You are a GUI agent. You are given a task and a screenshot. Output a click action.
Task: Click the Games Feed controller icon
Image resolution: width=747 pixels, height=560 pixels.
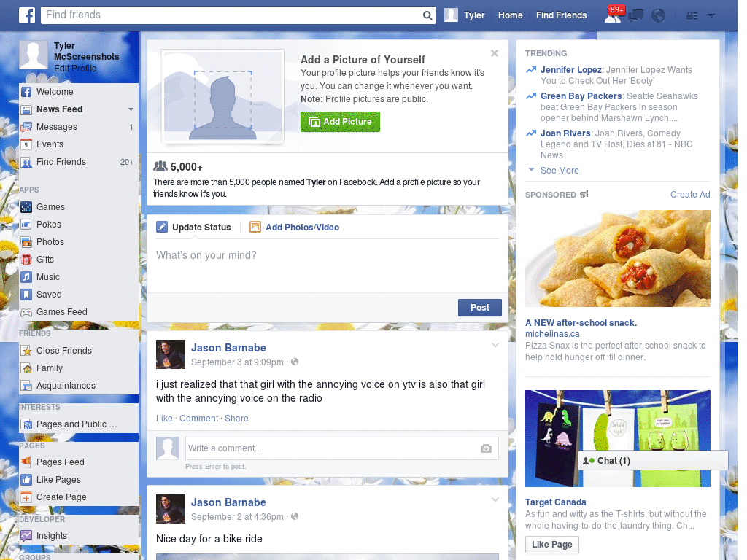click(27, 312)
